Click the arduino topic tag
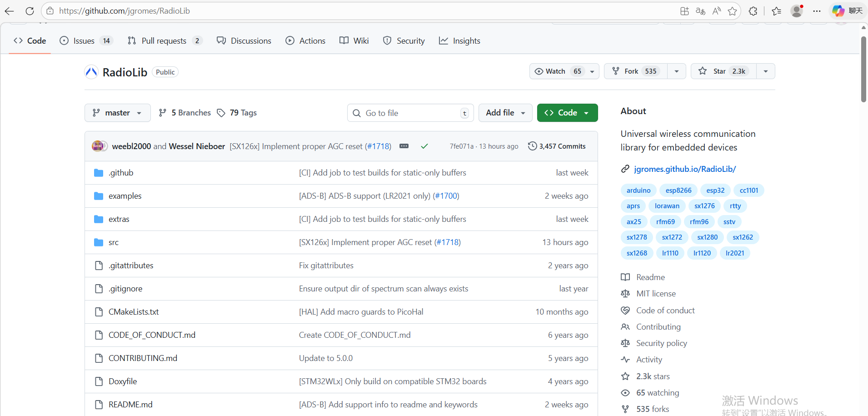 point(639,190)
